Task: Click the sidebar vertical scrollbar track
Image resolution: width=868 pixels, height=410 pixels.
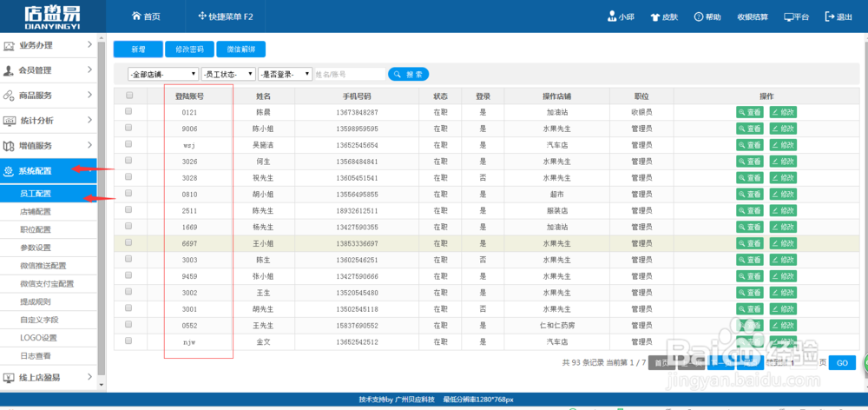Action: point(101,210)
